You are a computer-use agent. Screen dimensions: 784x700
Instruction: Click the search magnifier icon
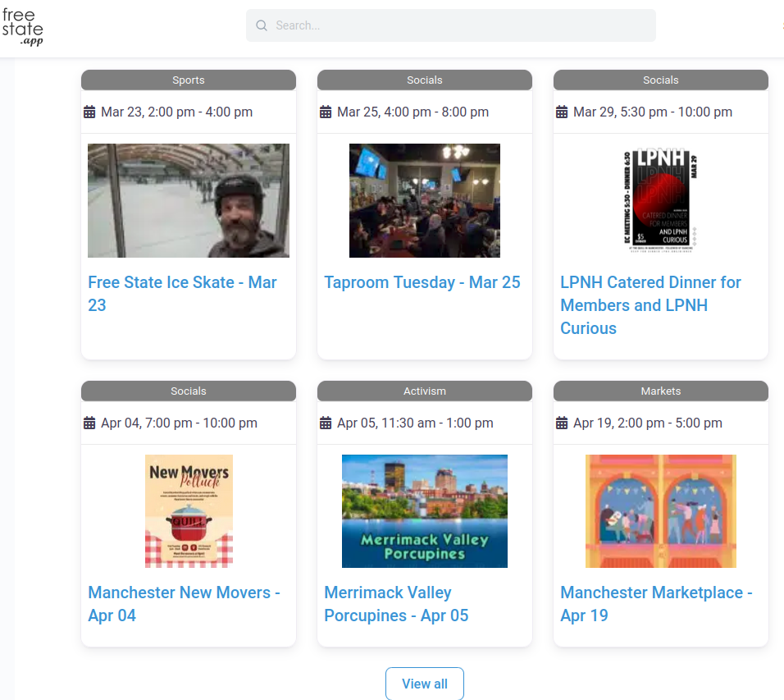point(262,25)
